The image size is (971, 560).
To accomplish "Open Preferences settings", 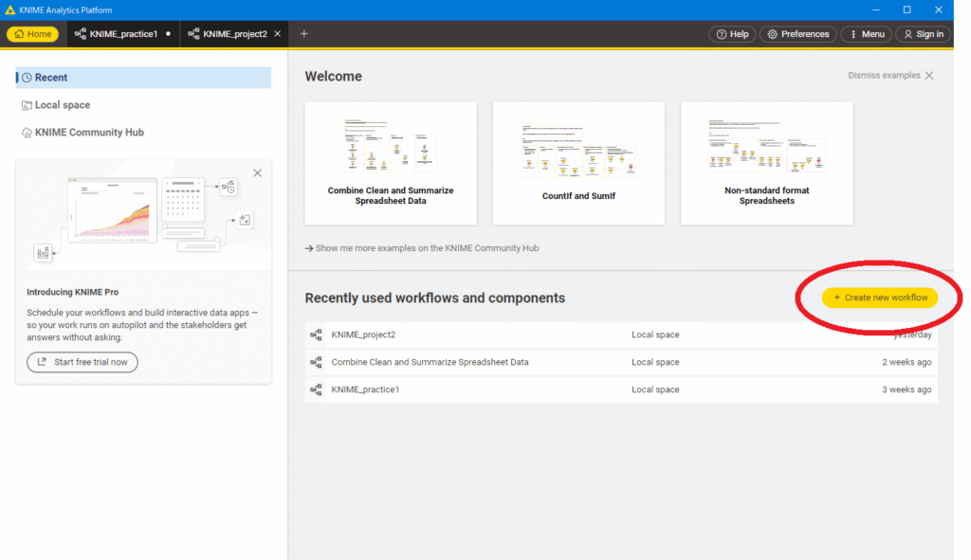I will [797, 34].
